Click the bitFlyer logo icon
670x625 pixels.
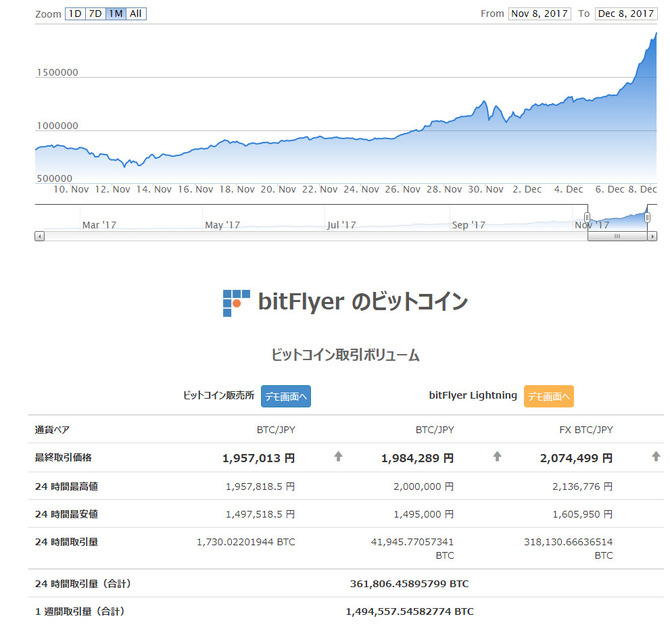pyautogui.click(x=236, y=303)
